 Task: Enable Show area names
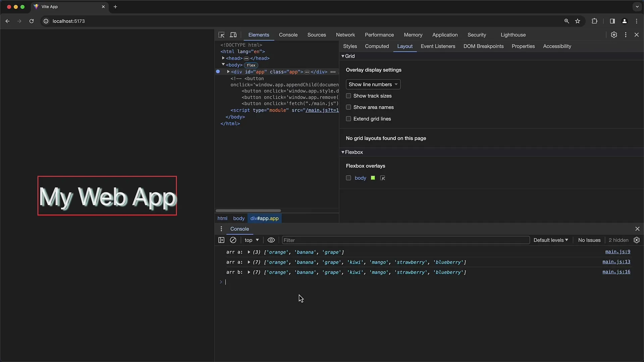[x=348, y=107]
